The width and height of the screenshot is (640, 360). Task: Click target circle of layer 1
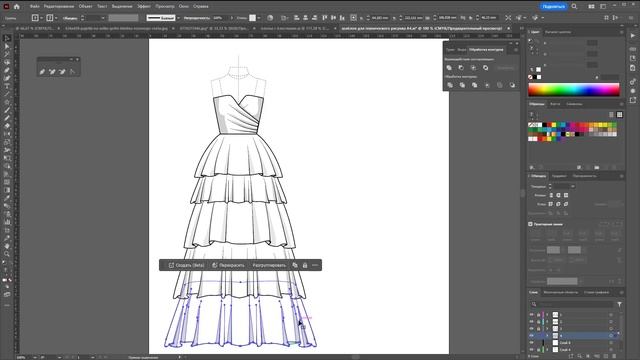(611, 315)
